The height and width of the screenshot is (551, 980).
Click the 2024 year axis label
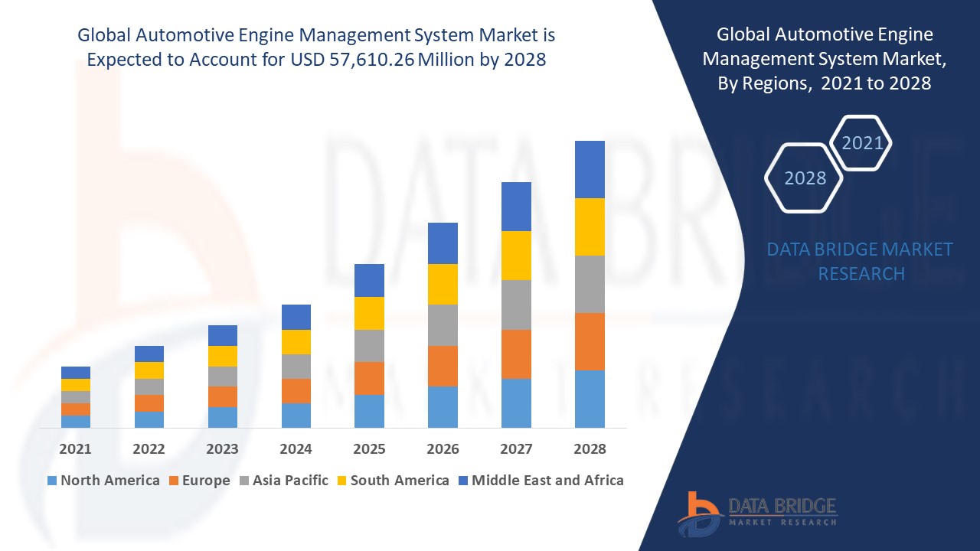(296, 449)
